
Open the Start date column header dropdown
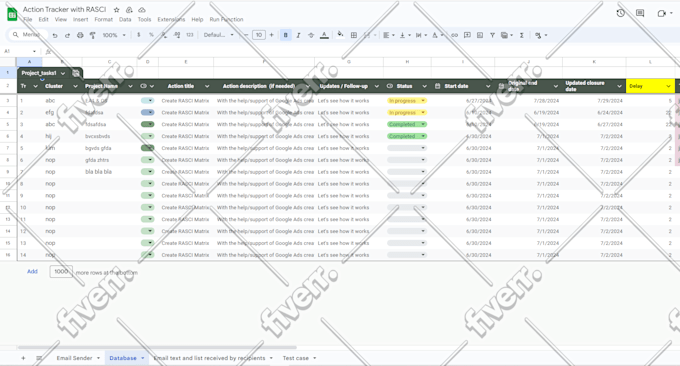click(488, 86)
